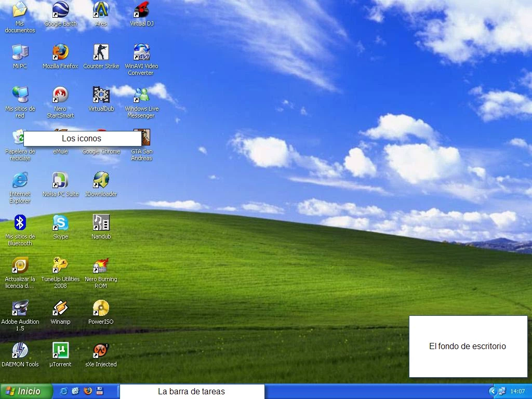Select the Mis sitios de Bluetooth icon
This screenshot has width=532, height=399.
tap(20, 222)
